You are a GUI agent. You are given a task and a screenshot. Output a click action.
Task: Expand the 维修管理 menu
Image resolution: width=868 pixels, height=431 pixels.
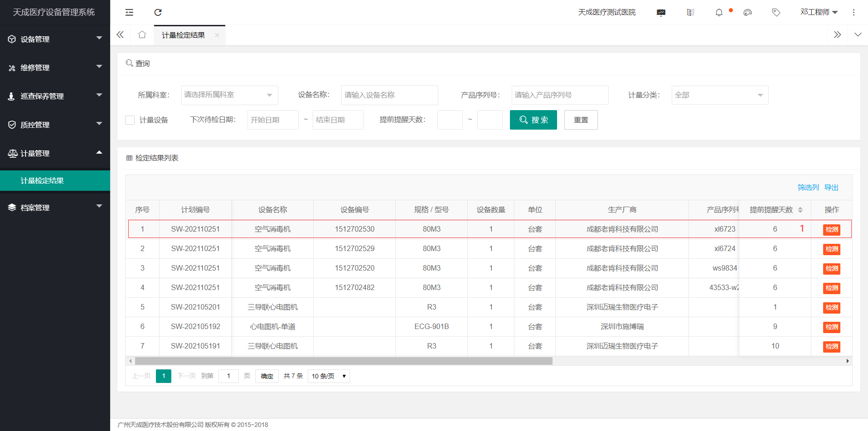55,68
